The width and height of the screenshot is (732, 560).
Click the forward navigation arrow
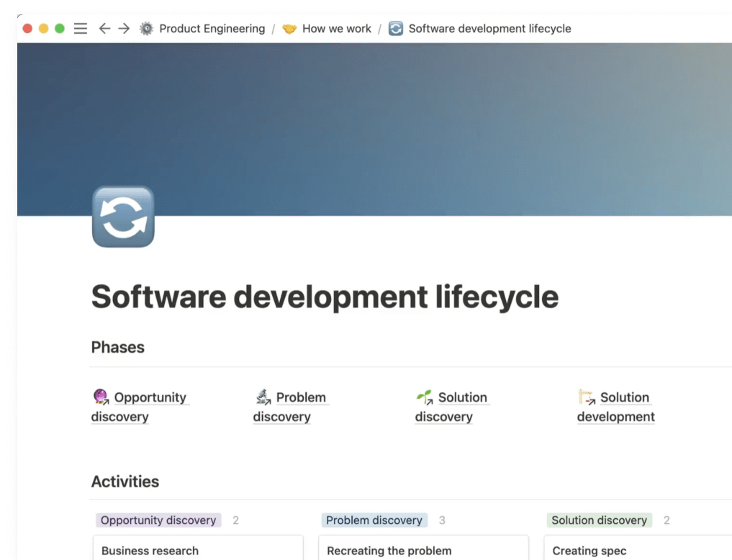tap(124, 29)
